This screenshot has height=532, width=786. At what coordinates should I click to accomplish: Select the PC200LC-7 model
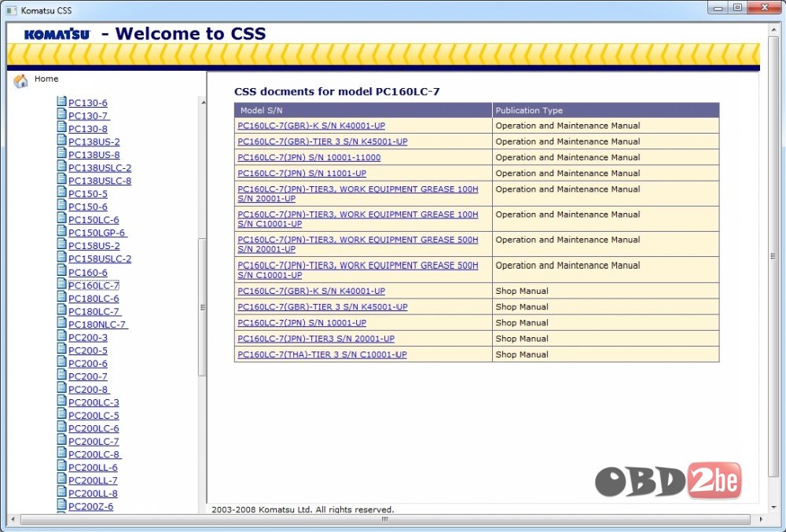pos(94,442)
